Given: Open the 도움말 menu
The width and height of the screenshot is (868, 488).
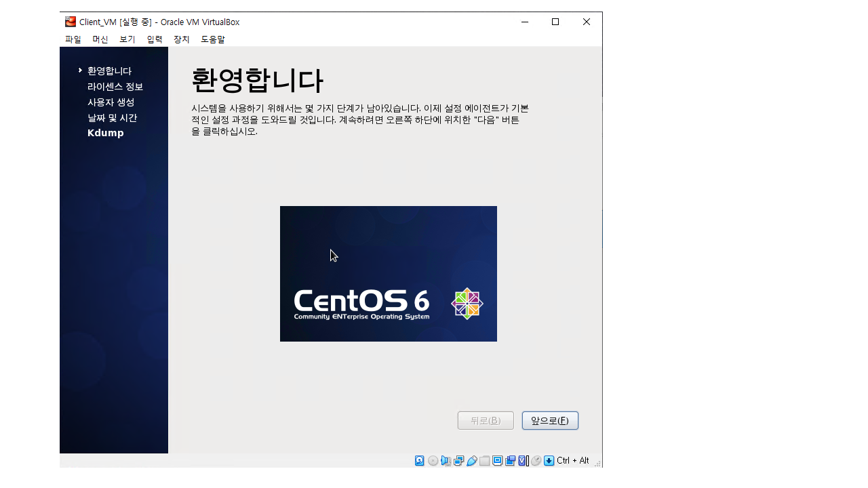Looking at the screenshot, I should click(213, 39).
